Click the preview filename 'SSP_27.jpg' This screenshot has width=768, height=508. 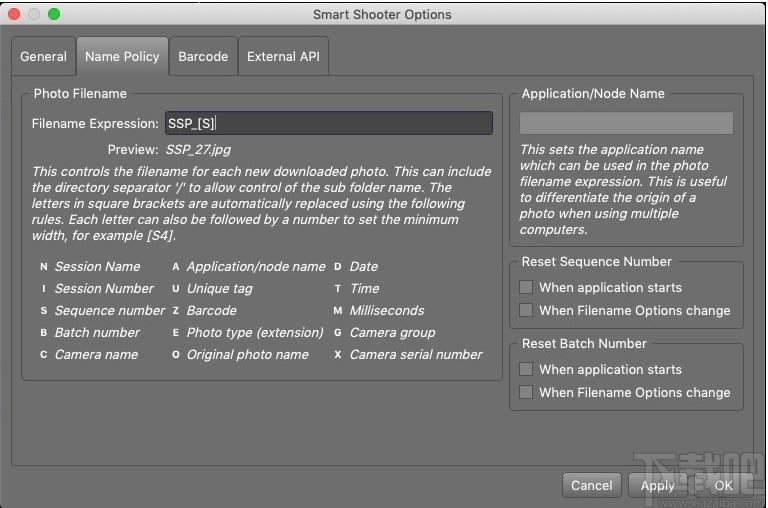198,149
